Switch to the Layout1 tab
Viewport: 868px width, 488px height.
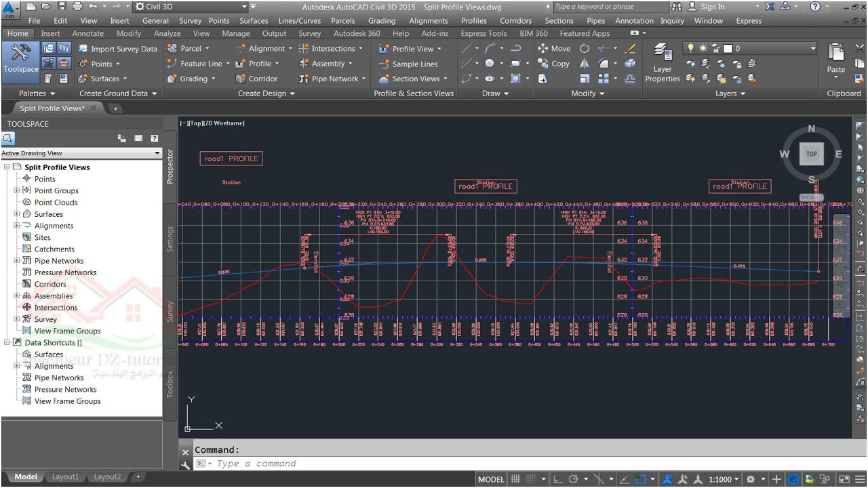point(65,476)
